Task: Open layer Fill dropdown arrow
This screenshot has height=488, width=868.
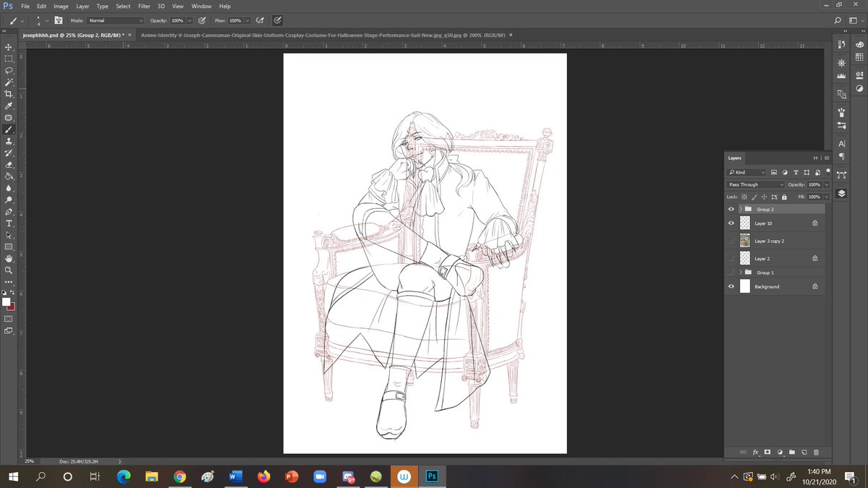Action: coord(826,197)
